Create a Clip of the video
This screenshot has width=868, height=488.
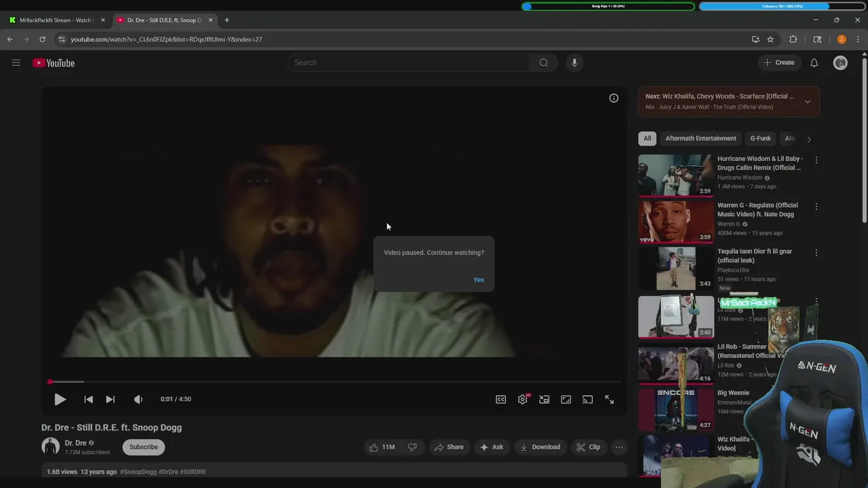point(588,447)
